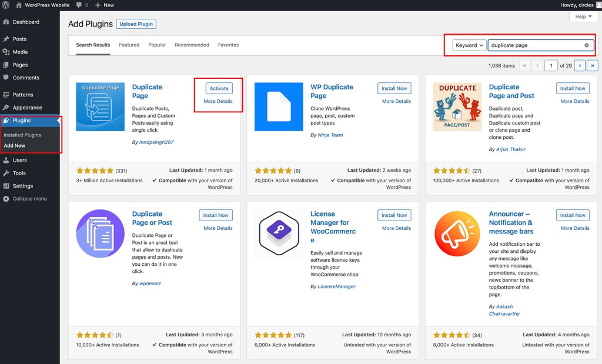The height and width of the screenshot is (364, 602).
Task: Click the WordPress logo in admin bar
Action: 6,5
